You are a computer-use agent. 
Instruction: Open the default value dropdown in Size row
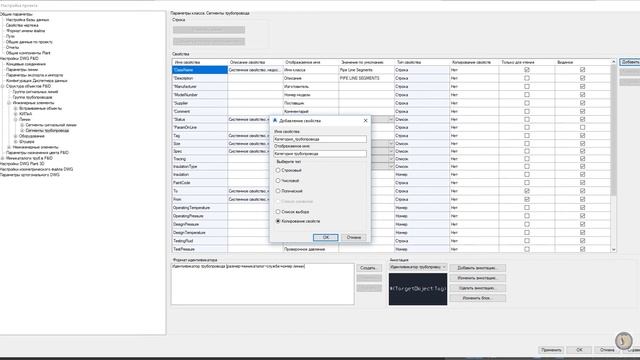point(391,144)
